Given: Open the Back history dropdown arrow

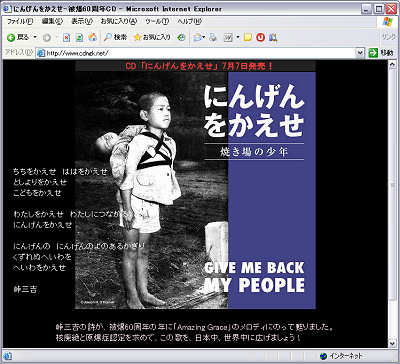Looking at the screenshot, I should (x=35, y=37).
